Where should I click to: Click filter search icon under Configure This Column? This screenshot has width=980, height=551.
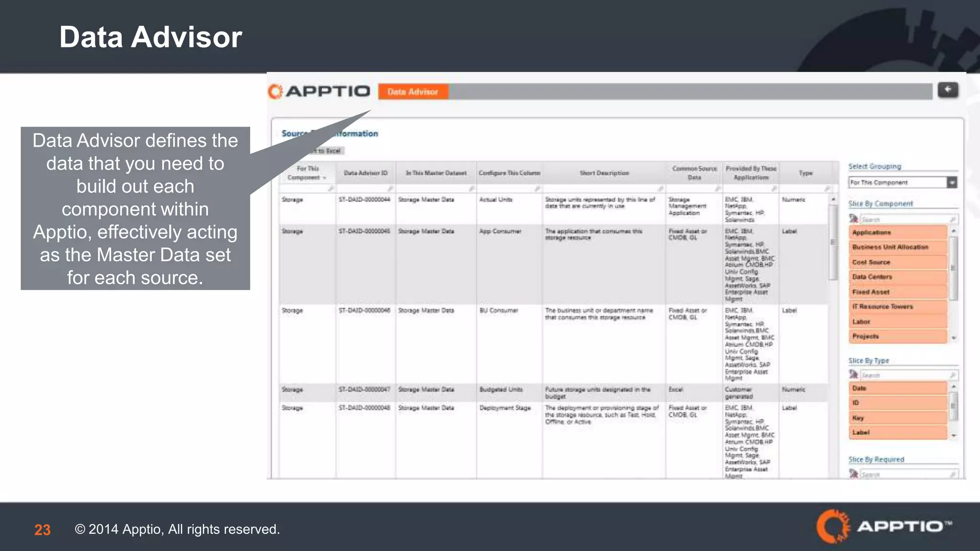(537, 189)
